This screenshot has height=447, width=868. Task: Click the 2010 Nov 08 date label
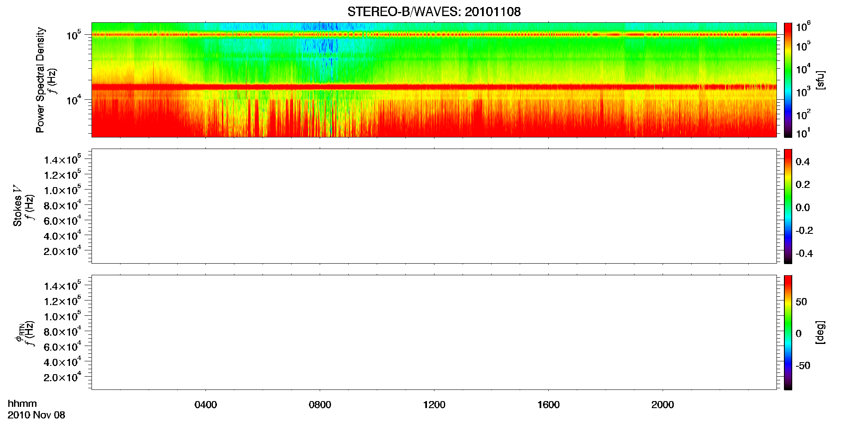point(36,415)
